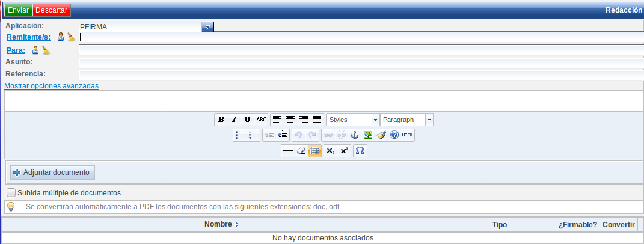Screen dimensions: 644x244
Task: Insert a special character with the omega icon
Action: (360, 151)
